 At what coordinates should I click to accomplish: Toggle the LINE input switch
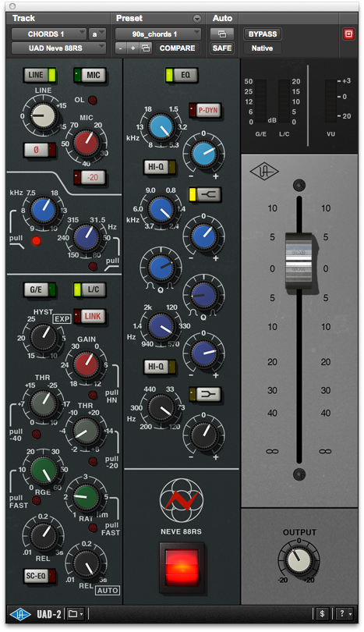pyautogui.click(x=40, y=75)
